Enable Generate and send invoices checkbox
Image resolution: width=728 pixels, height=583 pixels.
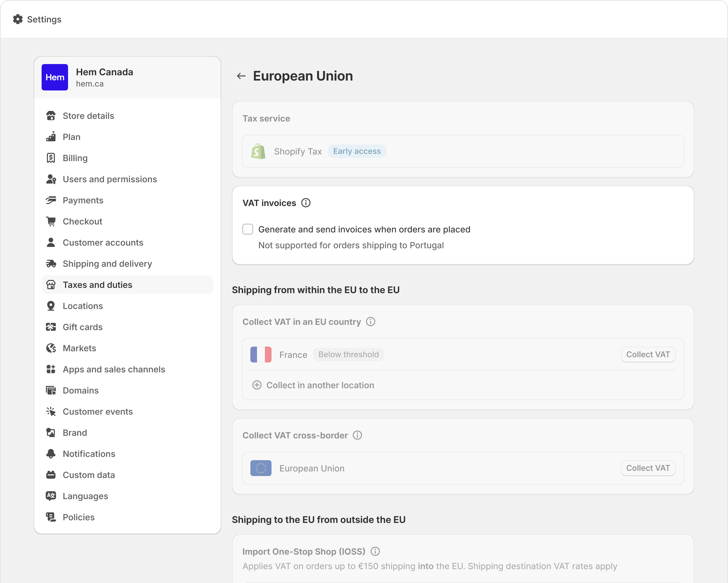[x=248, y=229]
